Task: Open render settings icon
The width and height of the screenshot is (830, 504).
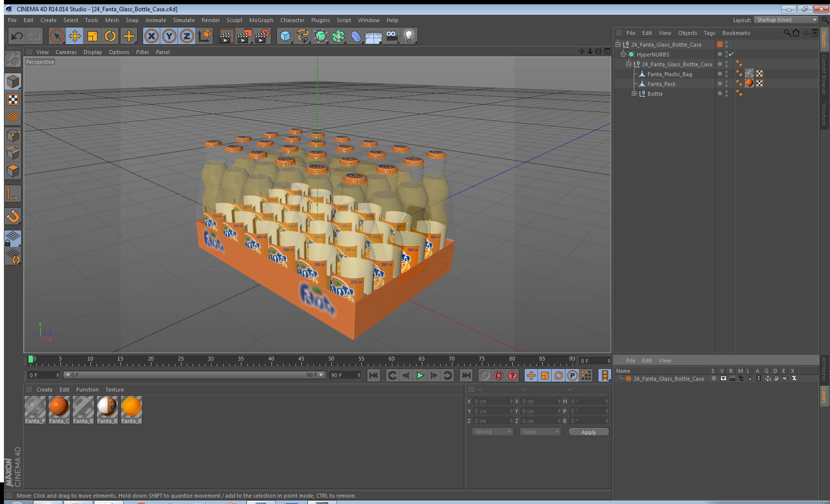Action: click(x=262, y=36)
